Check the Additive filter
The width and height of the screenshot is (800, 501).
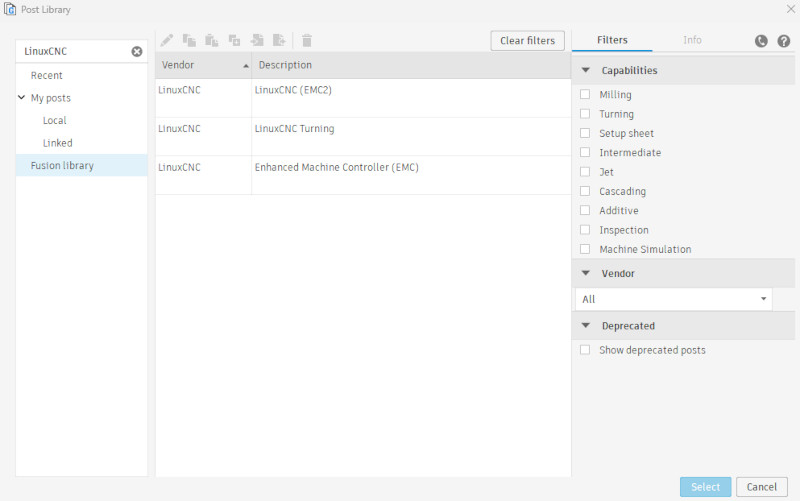click(585, 210)
